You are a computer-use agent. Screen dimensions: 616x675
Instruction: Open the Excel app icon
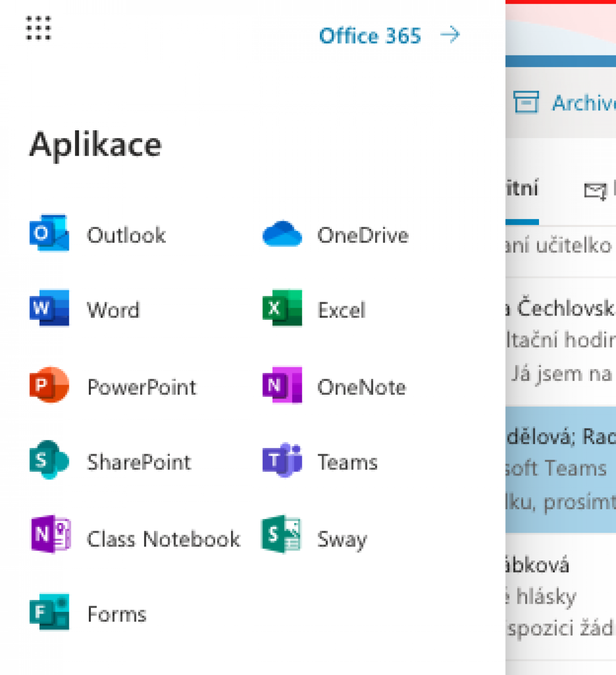click(x=282, y=308)
